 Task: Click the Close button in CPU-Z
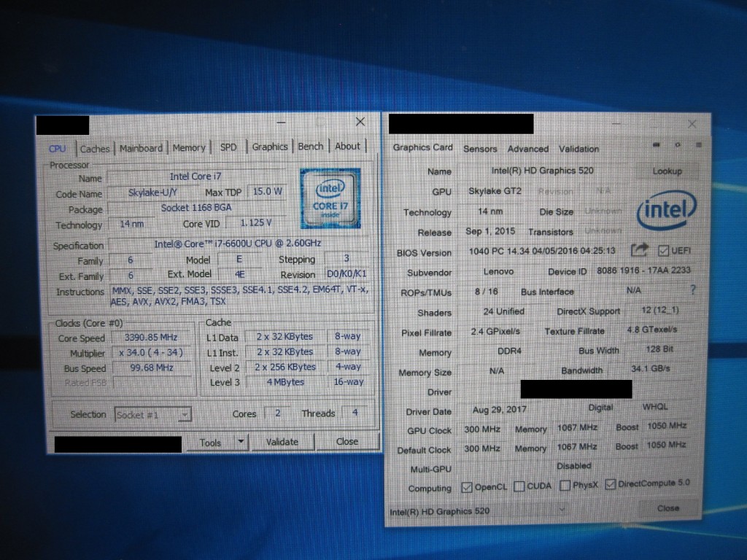(x=347, y=441)
